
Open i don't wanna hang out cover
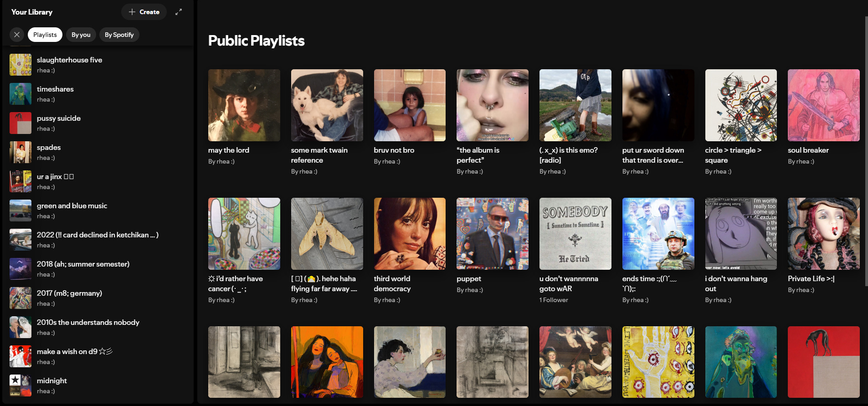[741, 234]
